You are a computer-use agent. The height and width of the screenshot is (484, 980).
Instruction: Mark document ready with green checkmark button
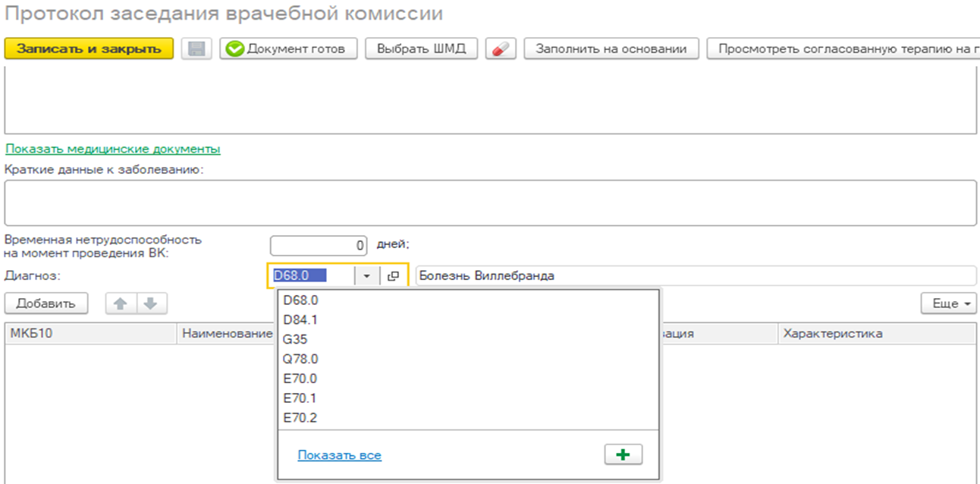point(288,49)
